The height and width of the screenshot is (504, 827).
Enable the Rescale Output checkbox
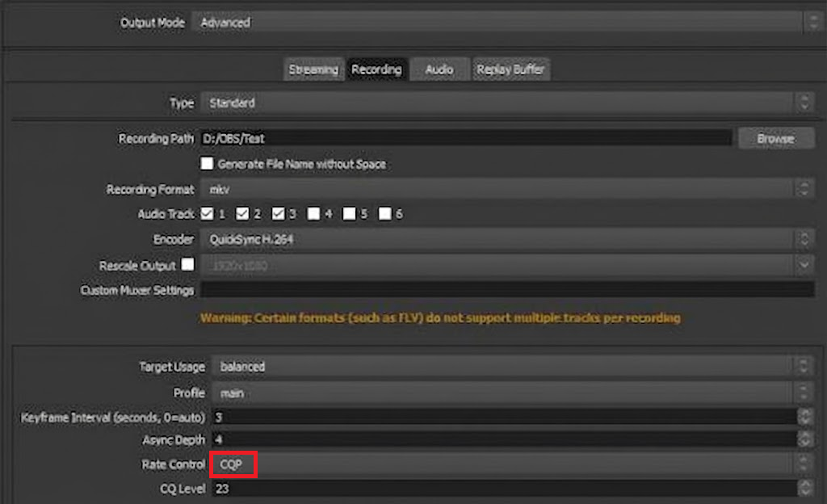click(187, 264)
